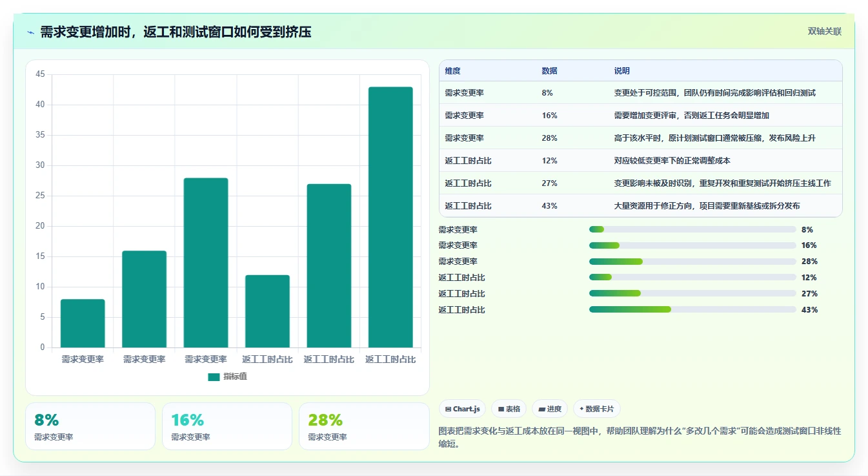The image size is (868, 476).
Task: Click the y-axis label 20
Action: click(x=40, y=226)
